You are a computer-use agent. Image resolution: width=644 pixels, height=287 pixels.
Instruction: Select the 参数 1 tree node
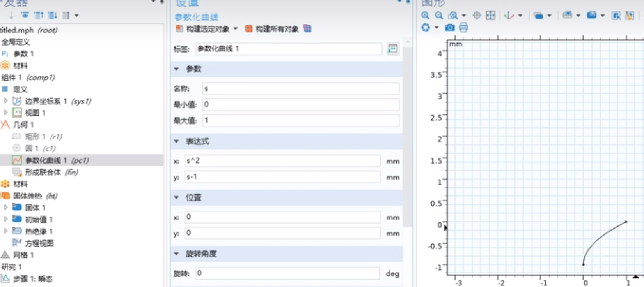coord(23,54)
